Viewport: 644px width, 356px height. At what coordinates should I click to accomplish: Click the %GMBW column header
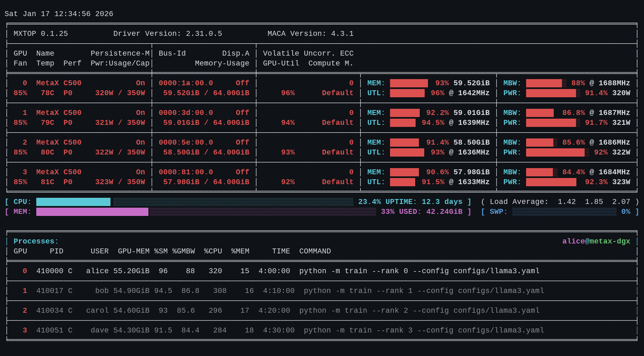pos(183,251)
